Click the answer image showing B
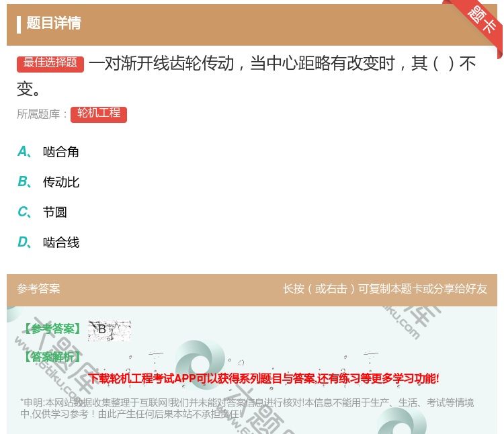The image size is (504, 434). tap(110, 331)
